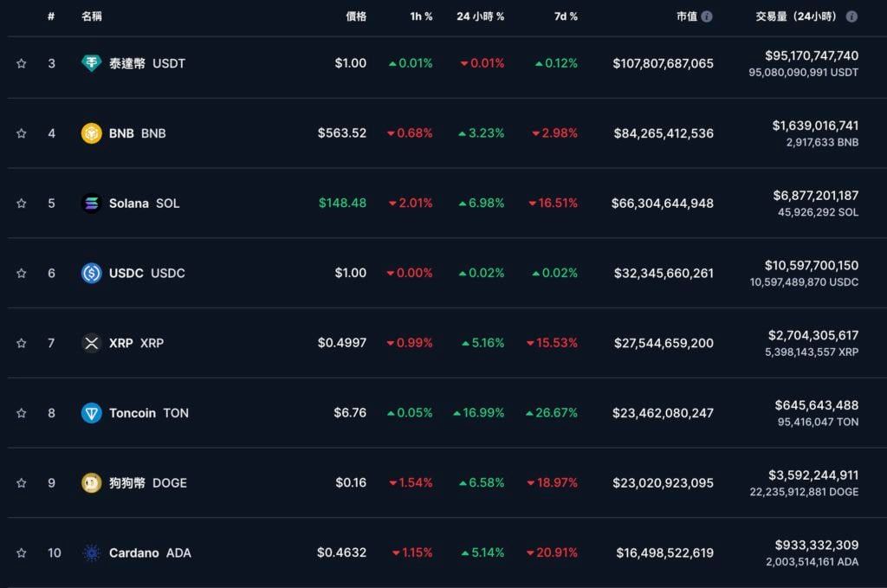Viewport: 887px width, 588px height.
Task: Sort by rank # column header
Action: [x=51, y=16]
